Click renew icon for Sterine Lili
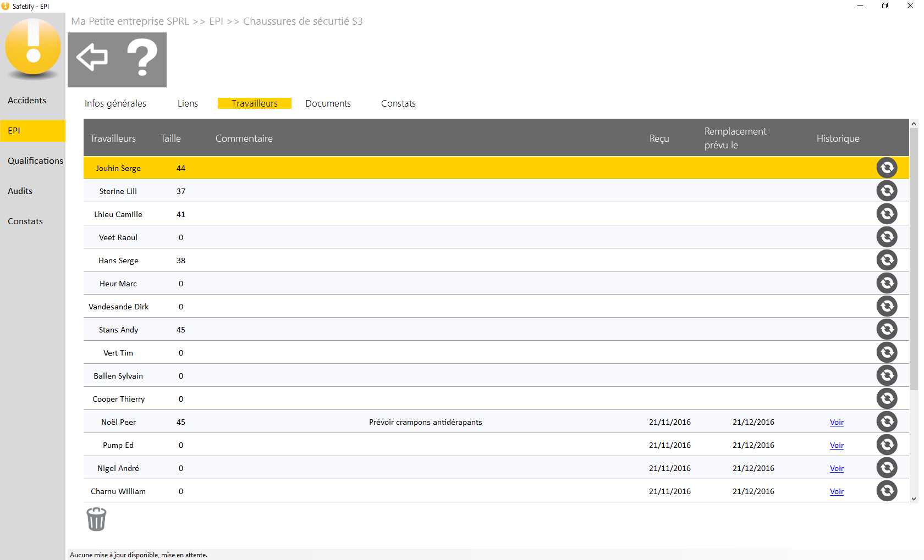Image resolution: width=924 pixels, height=560 pixels. tap(887, 191)
